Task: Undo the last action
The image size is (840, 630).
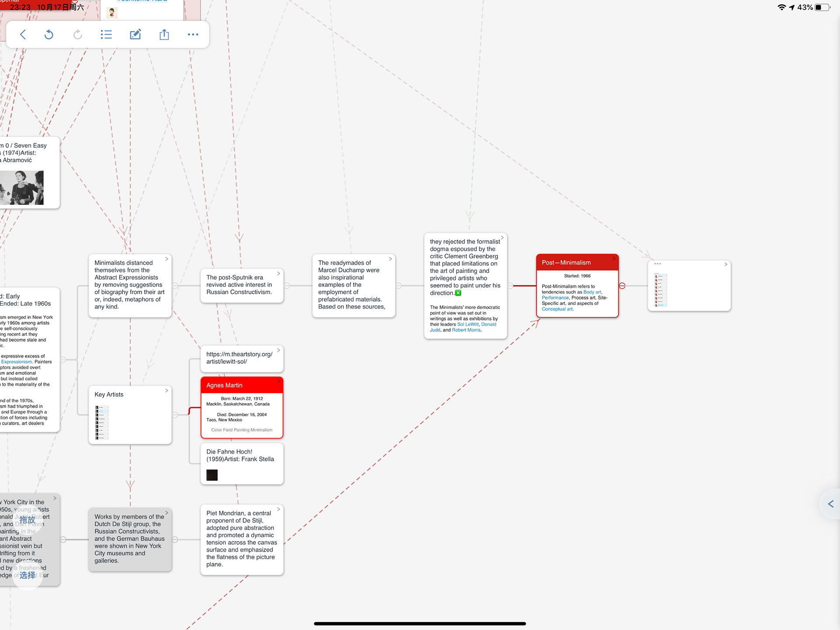Action: tap(49, 35)
